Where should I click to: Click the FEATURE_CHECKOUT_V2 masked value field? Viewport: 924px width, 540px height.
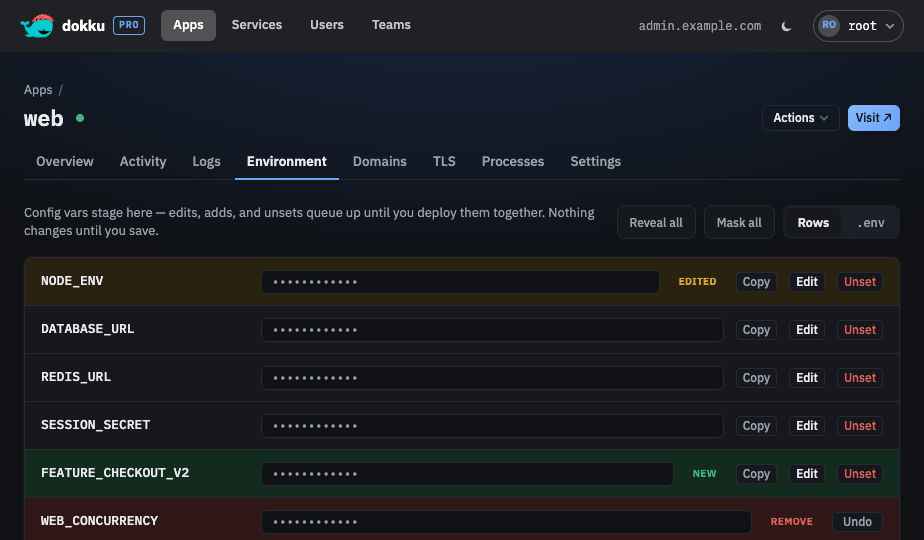pyautogui.click(x=467, y=474)
